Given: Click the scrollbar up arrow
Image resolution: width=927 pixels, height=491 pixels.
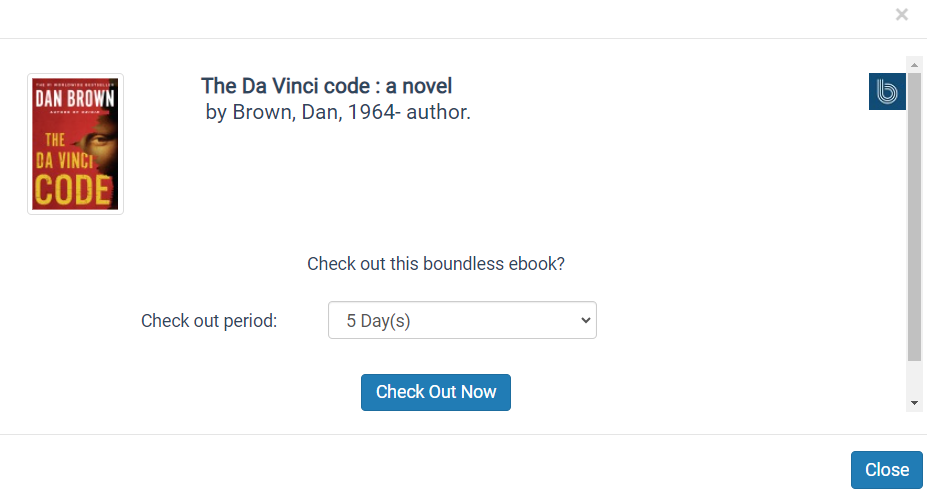Looking at the screenshot, I should [x=914, y=64].
